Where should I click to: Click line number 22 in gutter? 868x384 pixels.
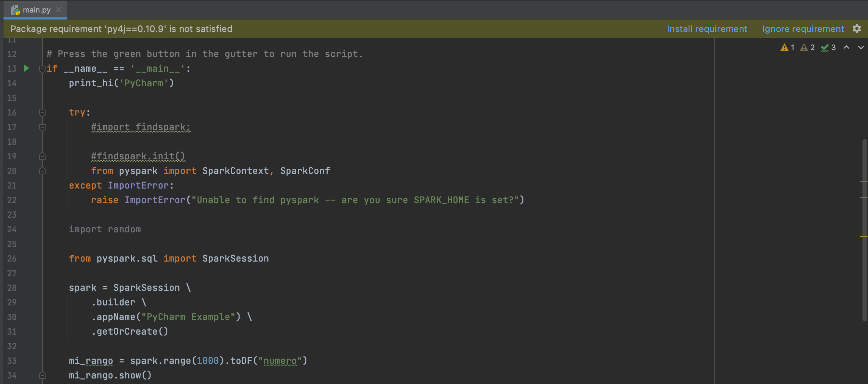coord(12,200)
